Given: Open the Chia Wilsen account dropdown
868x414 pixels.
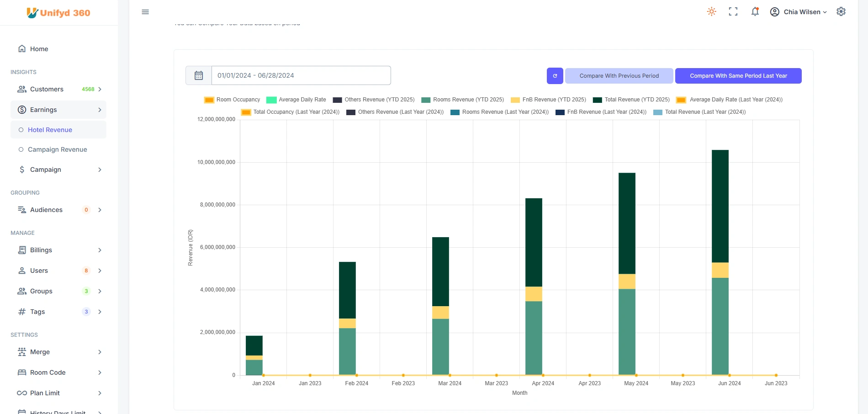Looking at the screenshot, I should [x=799, y=12].
